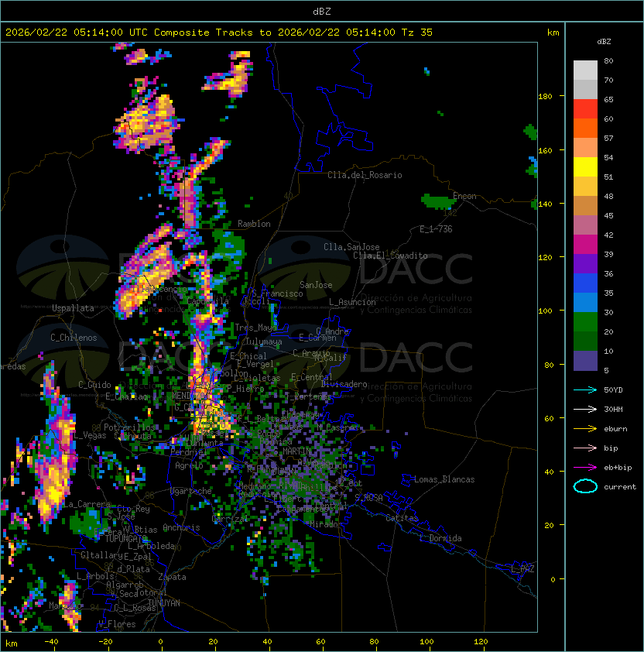Click the purple swatch below the 39 label
Image resolution: width=644 pixels, height=652 pixels.
click(585, 263)
